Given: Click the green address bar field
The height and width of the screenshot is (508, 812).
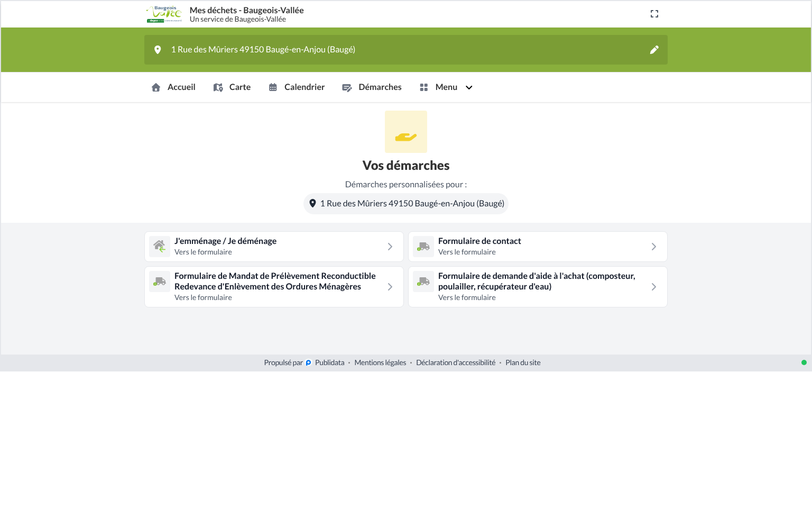Looking at the screenshot, I should 406,50.
